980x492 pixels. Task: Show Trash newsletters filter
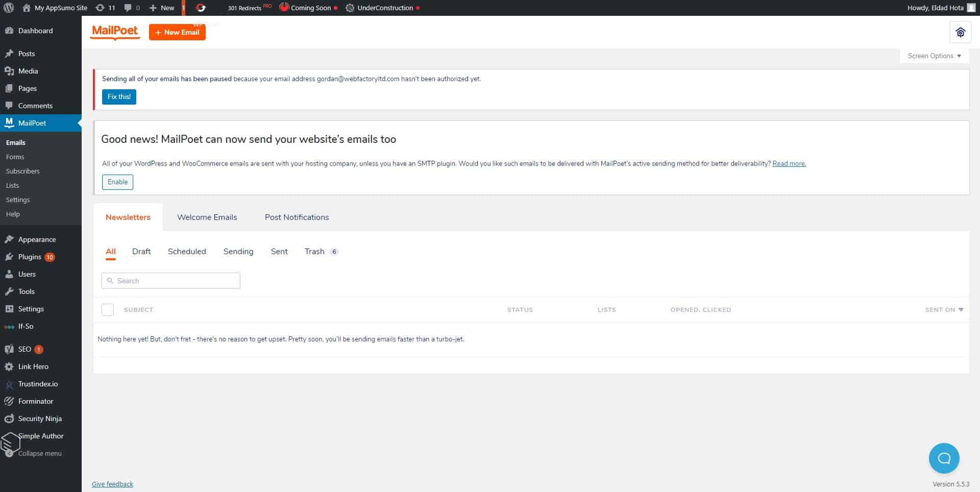tap(321, 252)
